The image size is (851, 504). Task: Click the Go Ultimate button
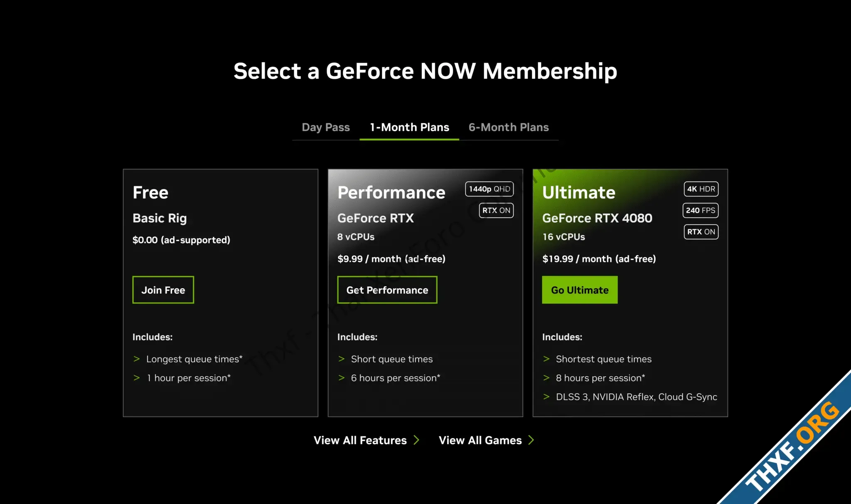point(580,290)
